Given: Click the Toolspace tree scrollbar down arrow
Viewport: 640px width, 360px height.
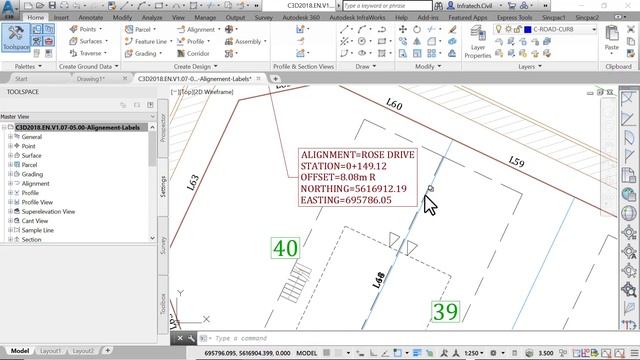Looking at the screenshot, I should [153, 238].
